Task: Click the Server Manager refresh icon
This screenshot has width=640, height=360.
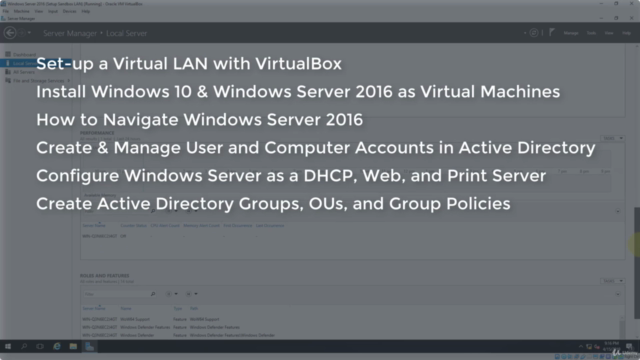Action: 533,33
